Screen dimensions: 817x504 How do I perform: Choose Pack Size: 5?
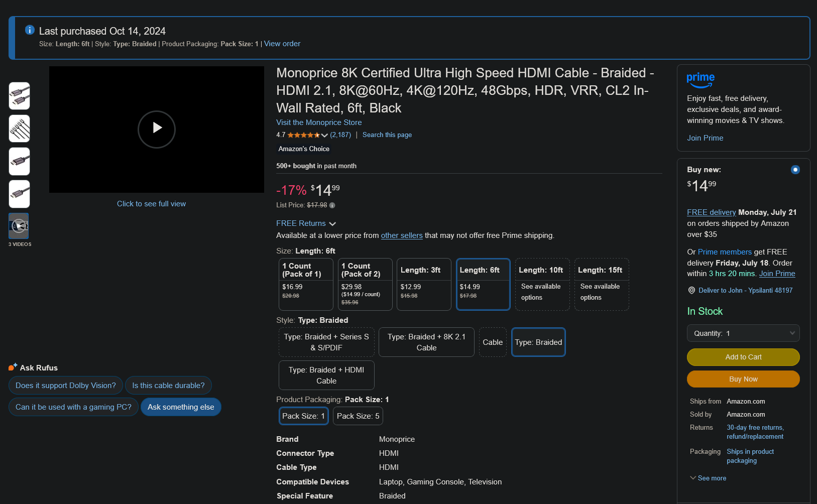[358, 416]
